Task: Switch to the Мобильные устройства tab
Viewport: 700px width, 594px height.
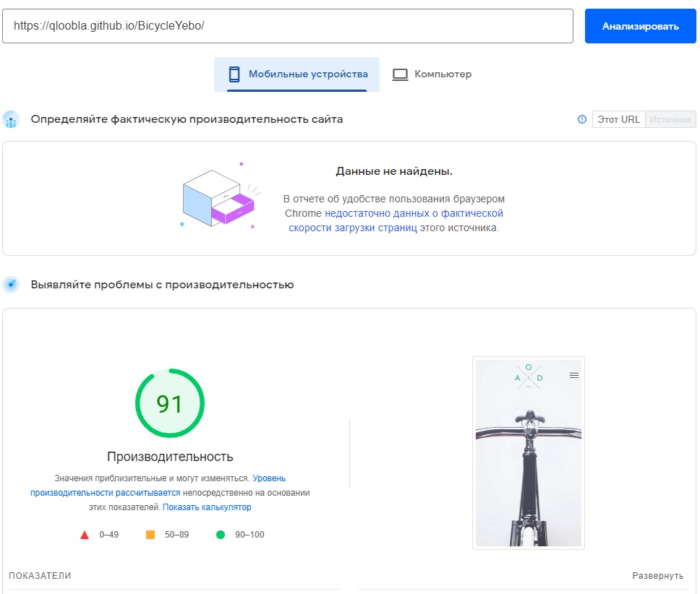Action: pos(297,74)
